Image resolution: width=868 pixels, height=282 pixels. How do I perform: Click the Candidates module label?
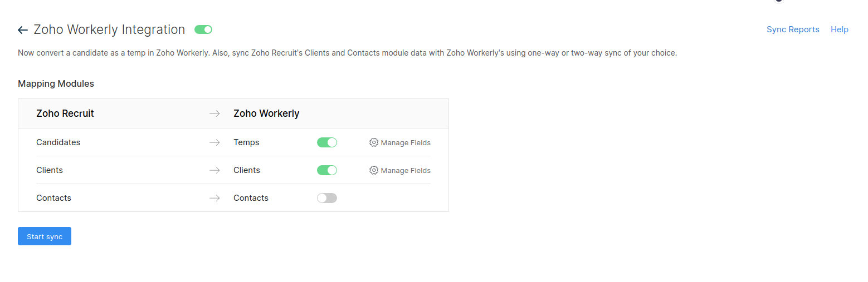[x=58, y=142]
